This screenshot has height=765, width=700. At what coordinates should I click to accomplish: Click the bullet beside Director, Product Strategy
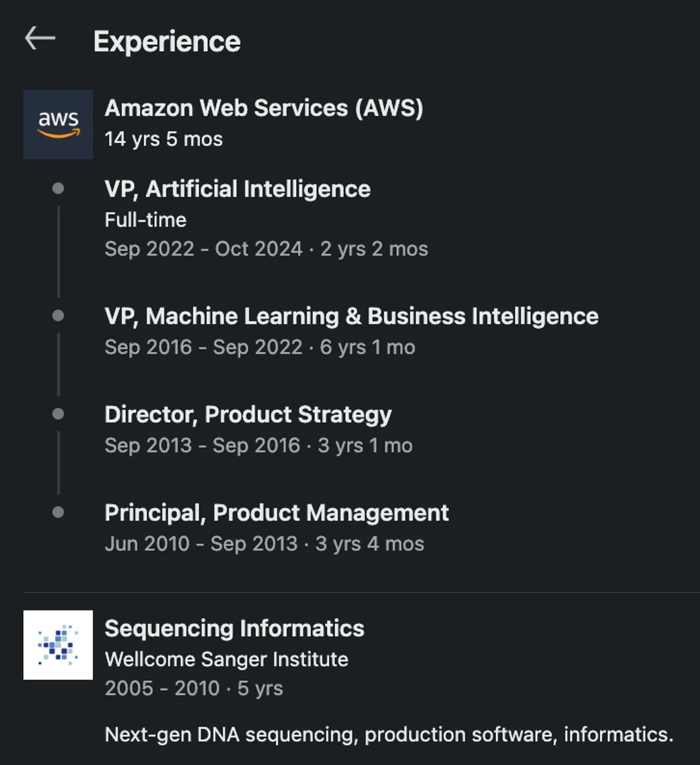[58, 414]
